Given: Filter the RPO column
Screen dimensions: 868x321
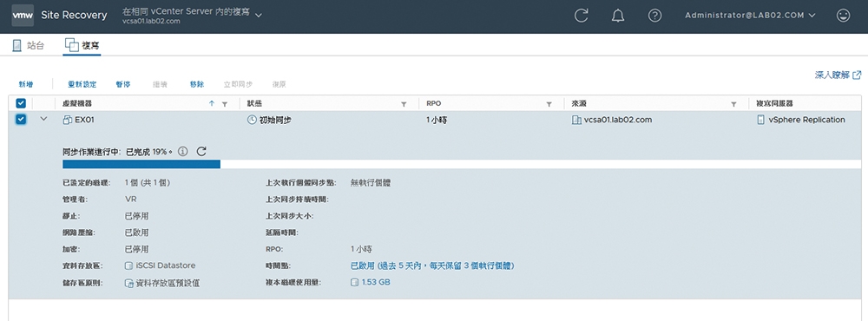Looking at the screenshot, I should [549, 104].
